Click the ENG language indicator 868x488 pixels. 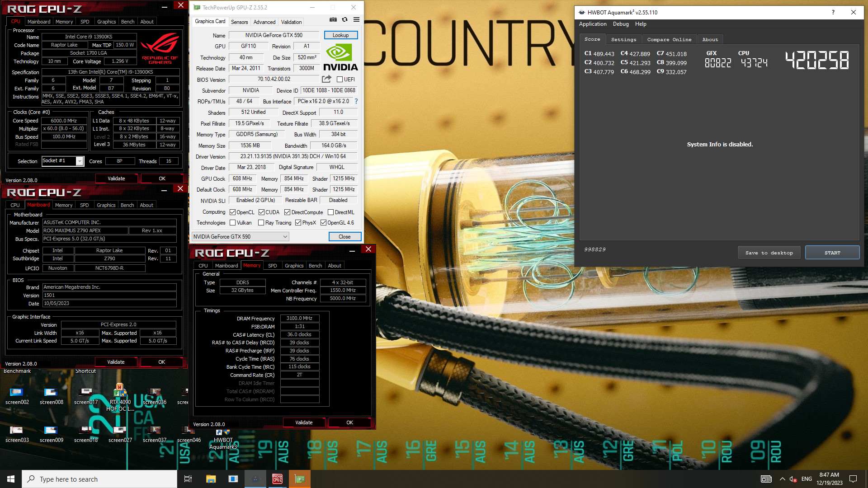tap(807, 479)
